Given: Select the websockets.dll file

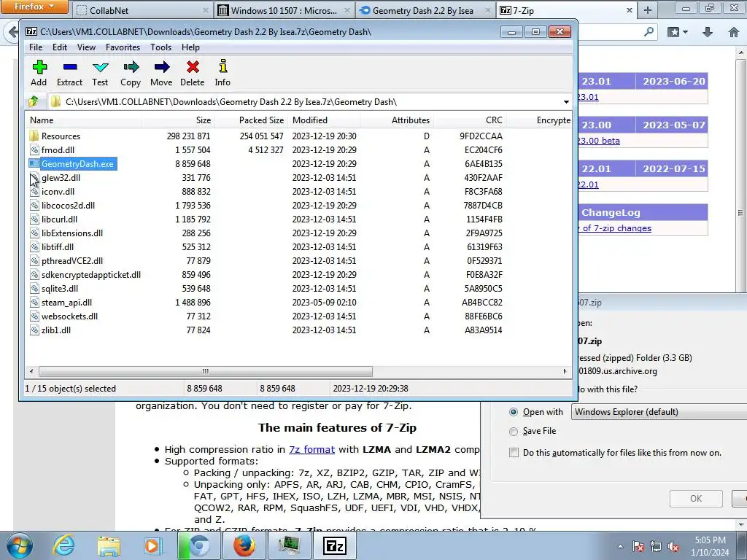Looking at the screenshot, I should pos(69,316).
